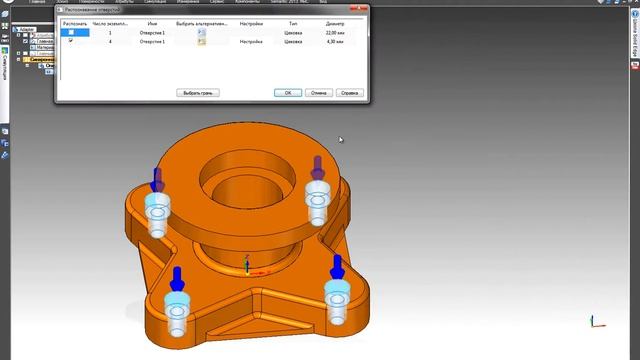Click the Имя column header
The height and width of the screenshot is (360, 640).
152,24
